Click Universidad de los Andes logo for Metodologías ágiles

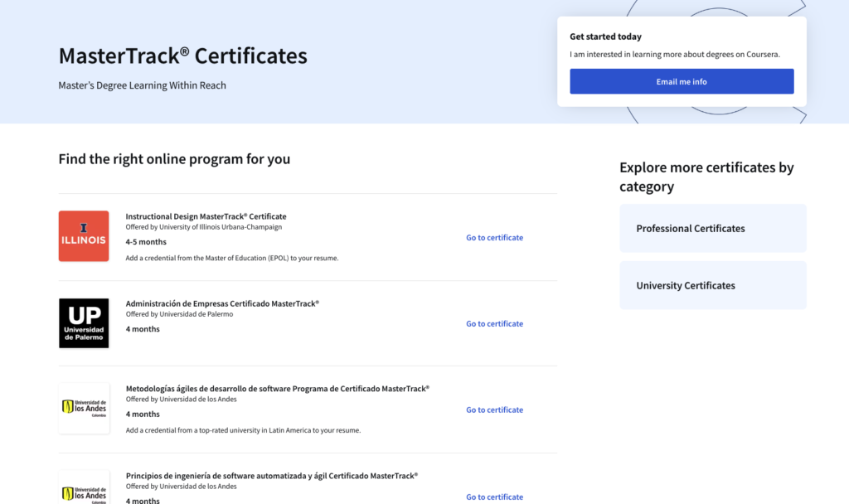(x=84, y=408)
